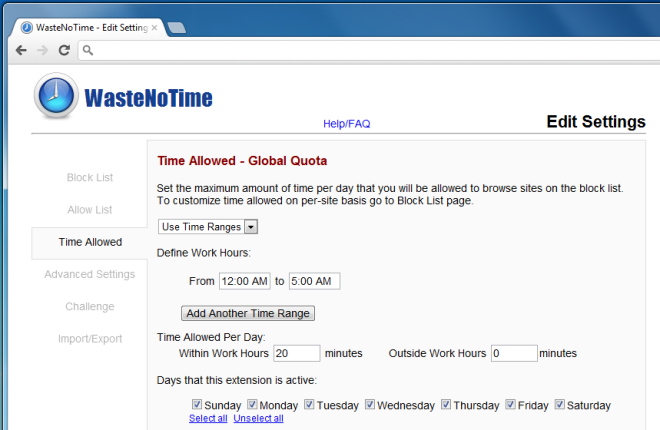Uncheck the Thursday checkbox
Viewport: 660px width, 430px height.
446,404
